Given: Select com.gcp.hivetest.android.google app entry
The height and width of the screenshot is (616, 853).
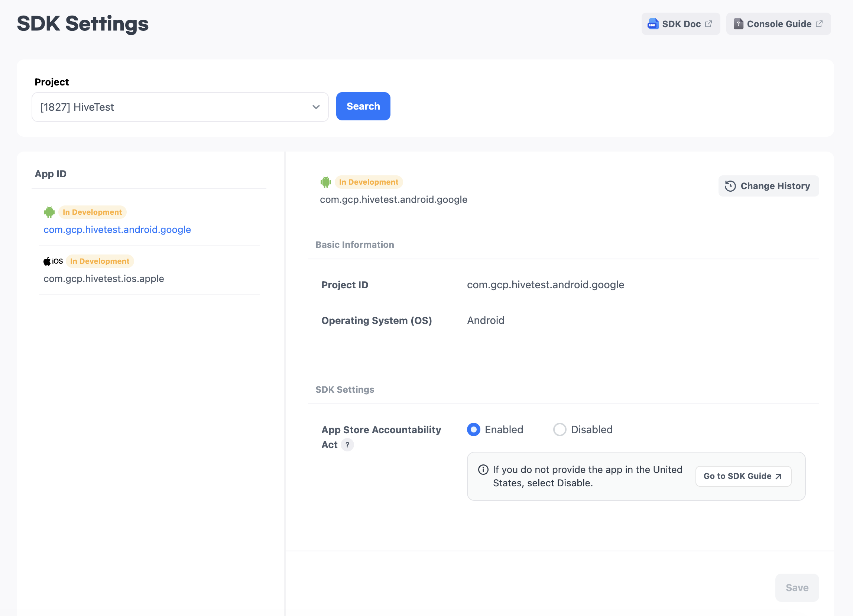Looking at the screenshot, I should click(x=117, y=229).
